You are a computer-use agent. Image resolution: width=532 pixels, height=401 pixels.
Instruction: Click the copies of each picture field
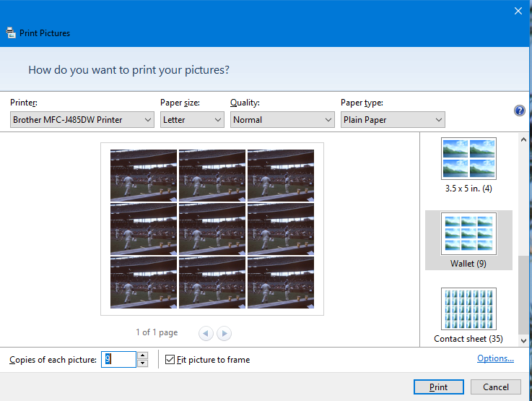pos(118,359)
